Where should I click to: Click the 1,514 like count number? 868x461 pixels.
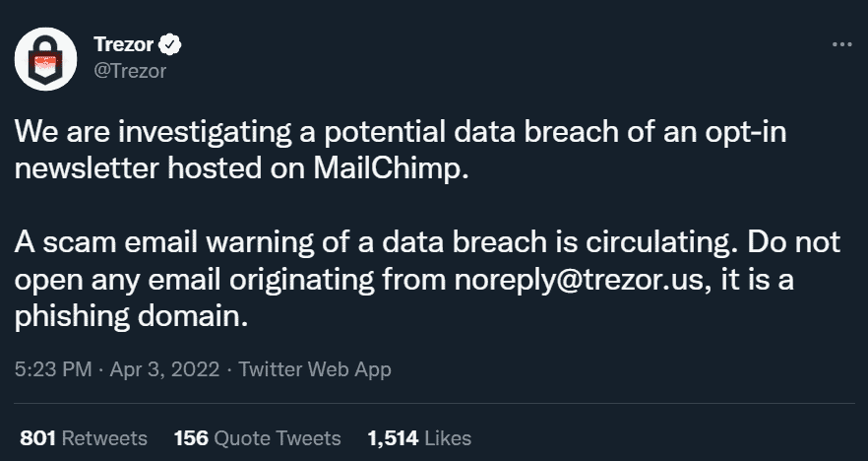[x=393, y=438]
